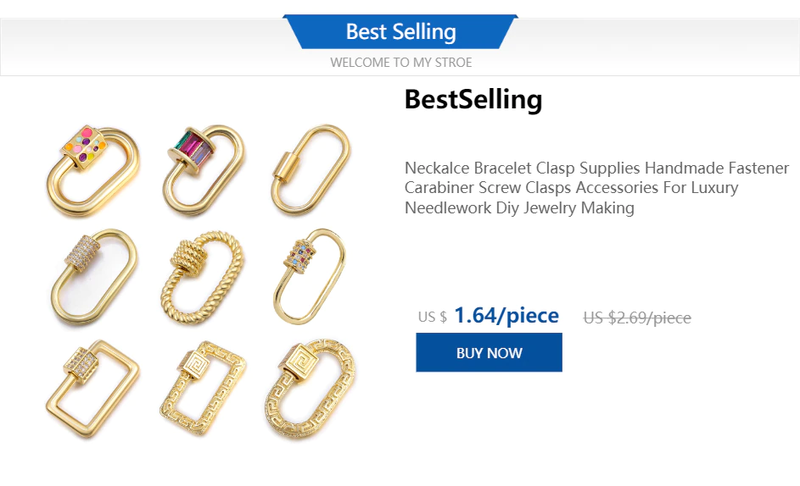Click the oval clasp with white pavé barrel
800x486 pixels.
click(89, 275)
